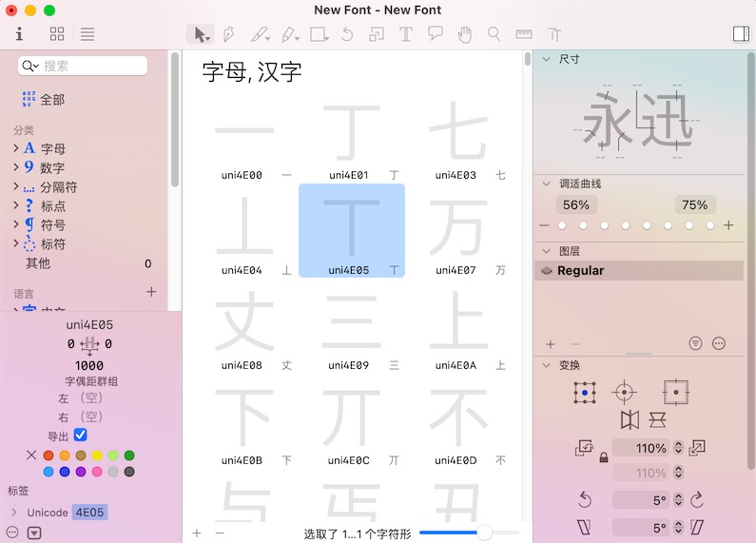Switch to list view icon

click(87, 33)
